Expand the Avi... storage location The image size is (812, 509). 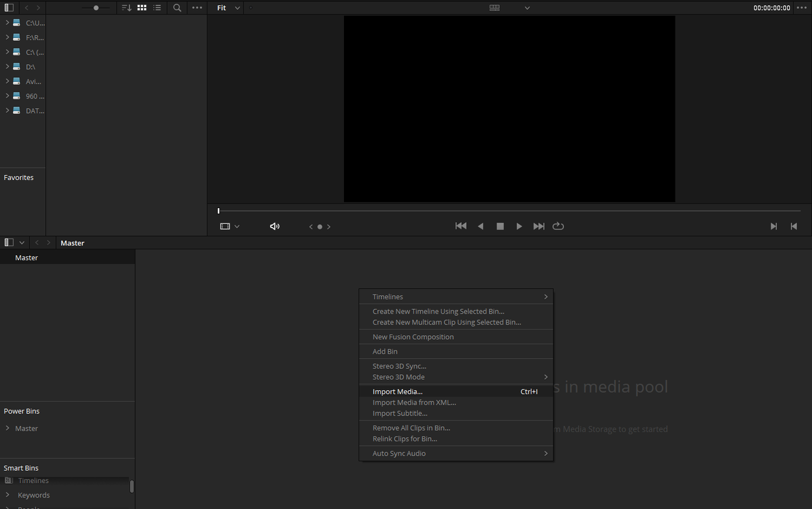click(7, 81)
